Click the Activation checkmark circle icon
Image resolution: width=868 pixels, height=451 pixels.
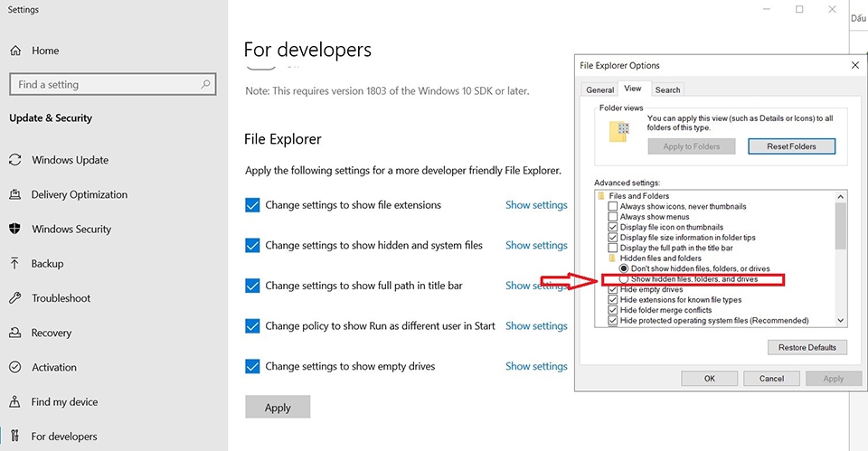(15, 367)
